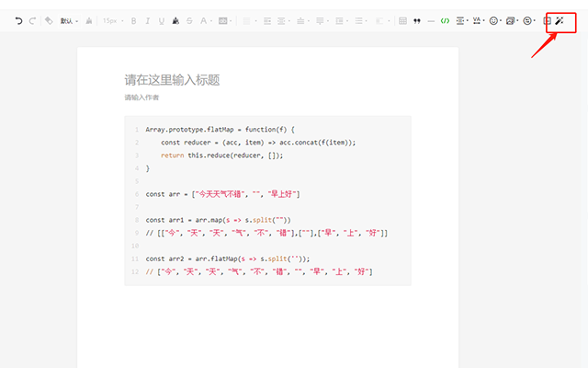
Task: Click the spacing-before-paragraph icon
Action: coord(300,21)
